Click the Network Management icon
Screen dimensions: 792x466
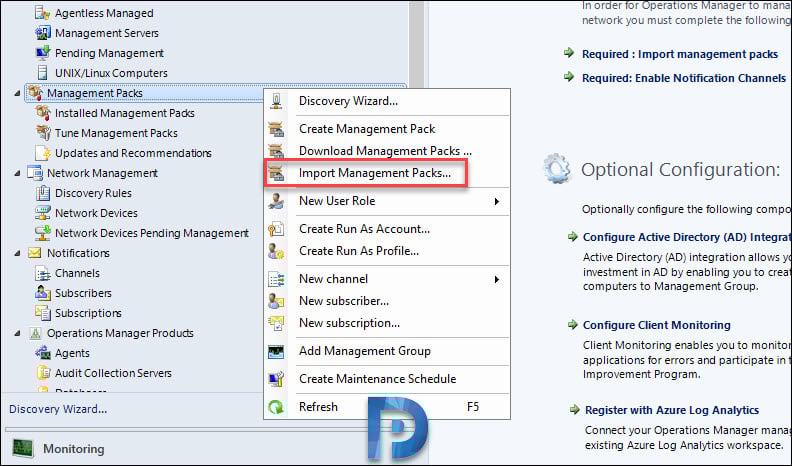[x=35, y=173]
